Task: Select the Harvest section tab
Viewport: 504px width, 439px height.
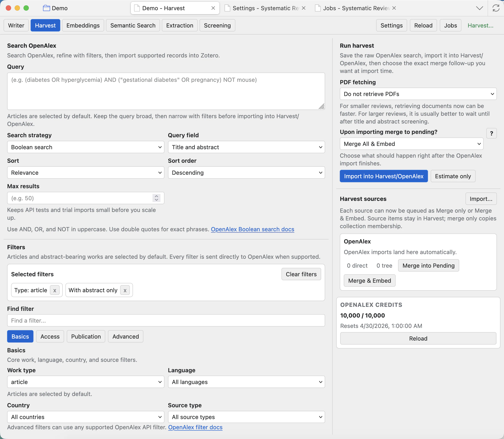Action: (45, 25)
